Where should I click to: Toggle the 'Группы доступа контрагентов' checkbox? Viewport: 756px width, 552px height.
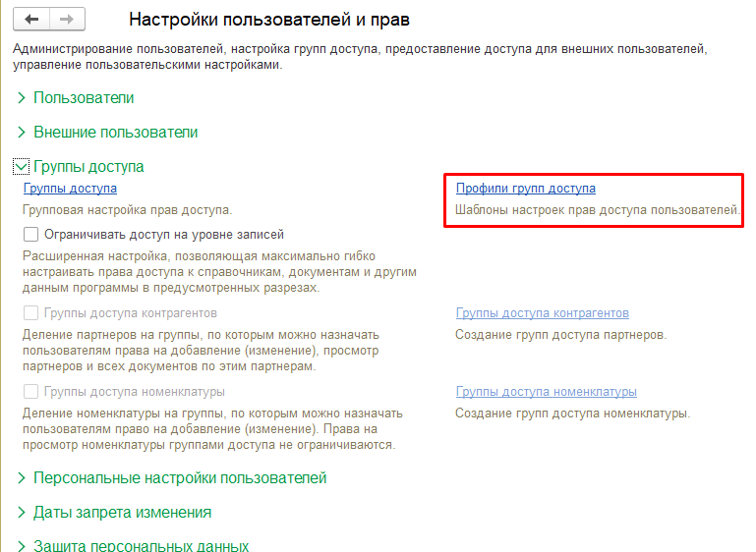tap(31, 313)
